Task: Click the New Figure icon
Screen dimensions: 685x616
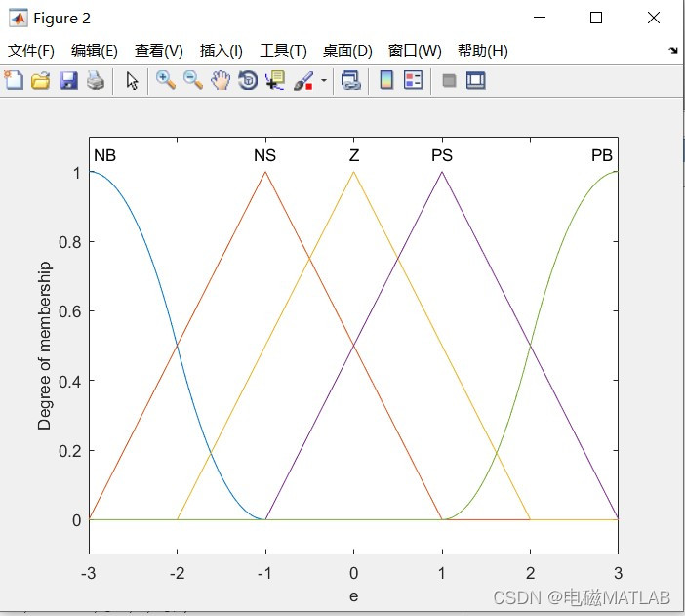Action: tap(14, 80)
